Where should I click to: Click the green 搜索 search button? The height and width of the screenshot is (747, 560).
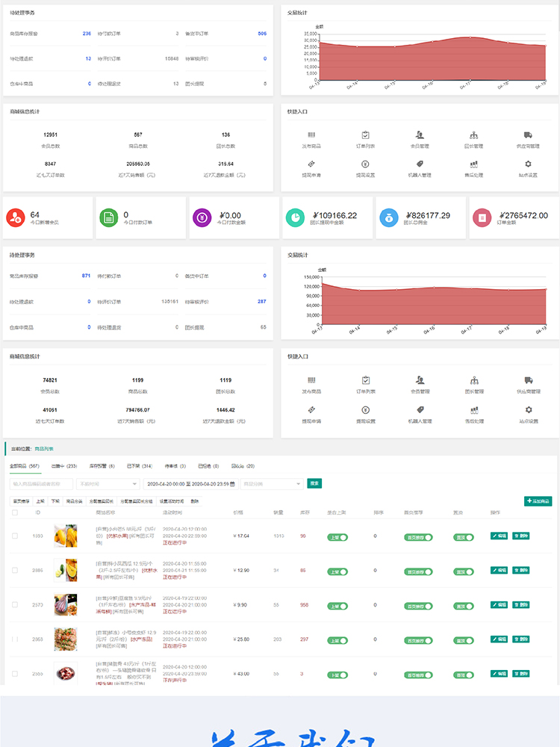click(x=314, y=483)
